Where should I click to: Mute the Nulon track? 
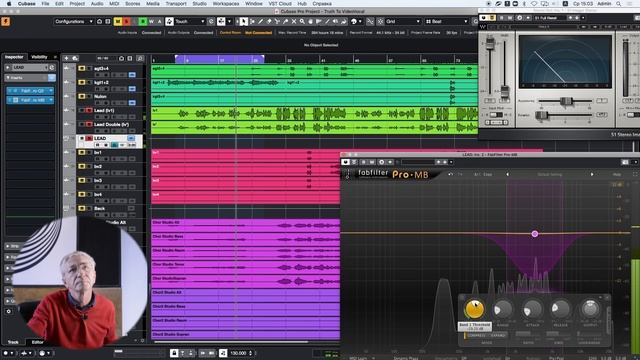coord(81,96)
